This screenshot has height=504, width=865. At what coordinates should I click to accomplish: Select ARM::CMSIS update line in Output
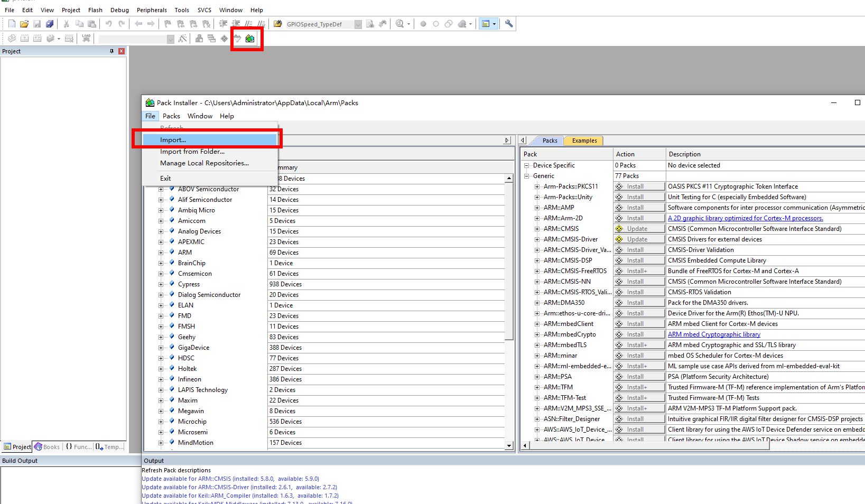(230, 479)
